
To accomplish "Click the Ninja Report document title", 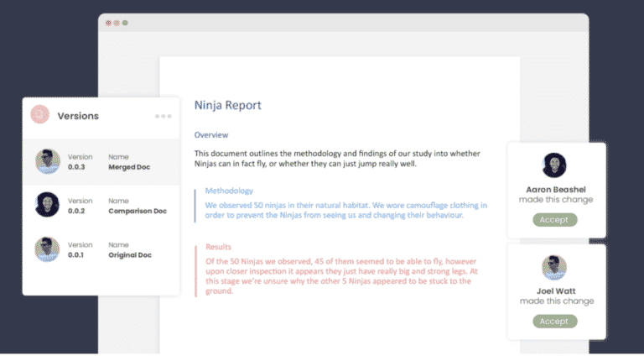I will pyautogui.click(x=227, y=106).
